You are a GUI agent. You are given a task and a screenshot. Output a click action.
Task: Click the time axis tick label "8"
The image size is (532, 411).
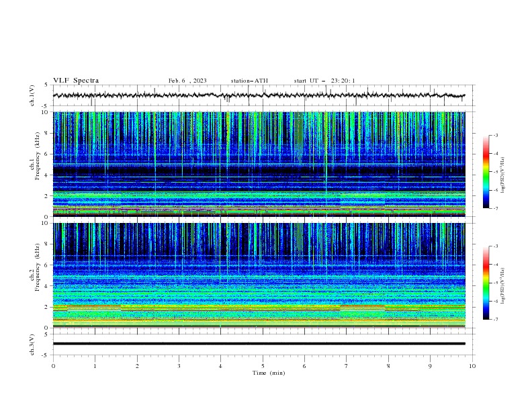click(388, 366)
